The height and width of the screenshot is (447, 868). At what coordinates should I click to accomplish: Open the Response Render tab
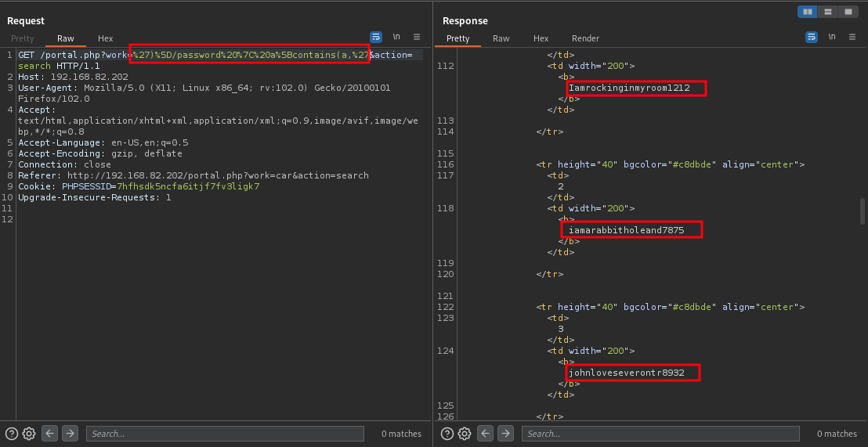[x=586, y=38]
